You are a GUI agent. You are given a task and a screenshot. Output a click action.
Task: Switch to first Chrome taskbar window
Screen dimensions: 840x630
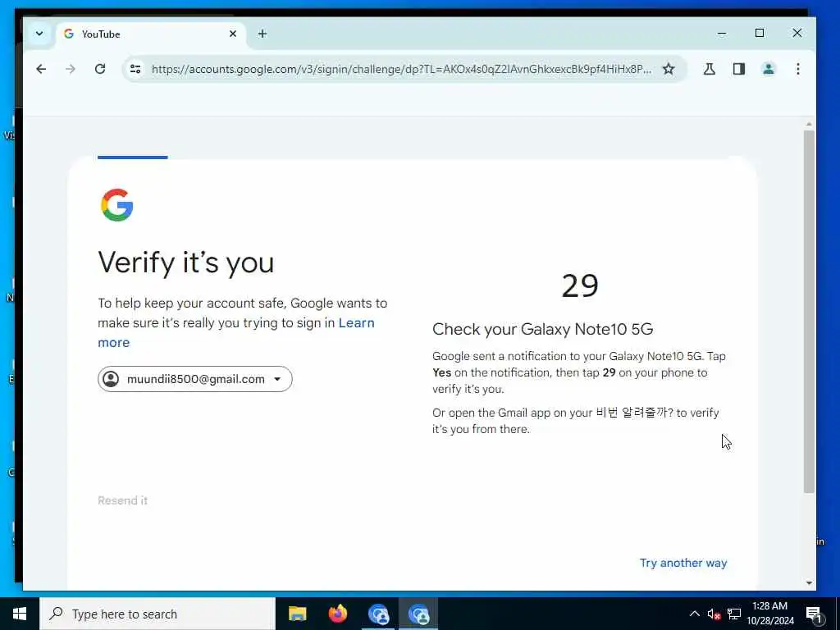(x=378, y=614)
